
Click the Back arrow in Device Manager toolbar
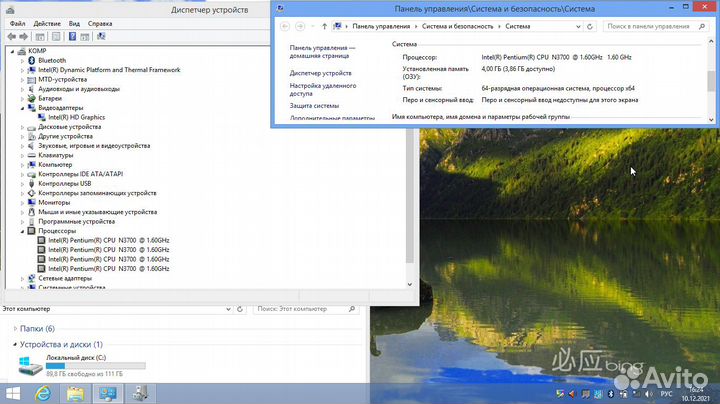coord(11,37)
